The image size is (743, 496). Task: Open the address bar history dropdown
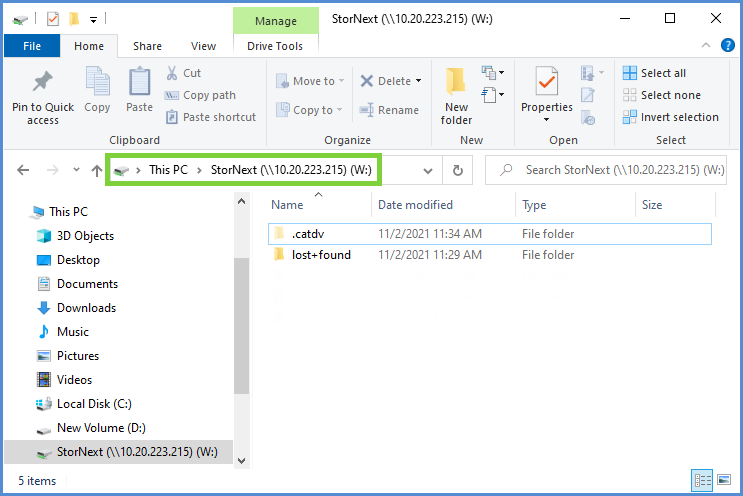click(x=428, y=171)
